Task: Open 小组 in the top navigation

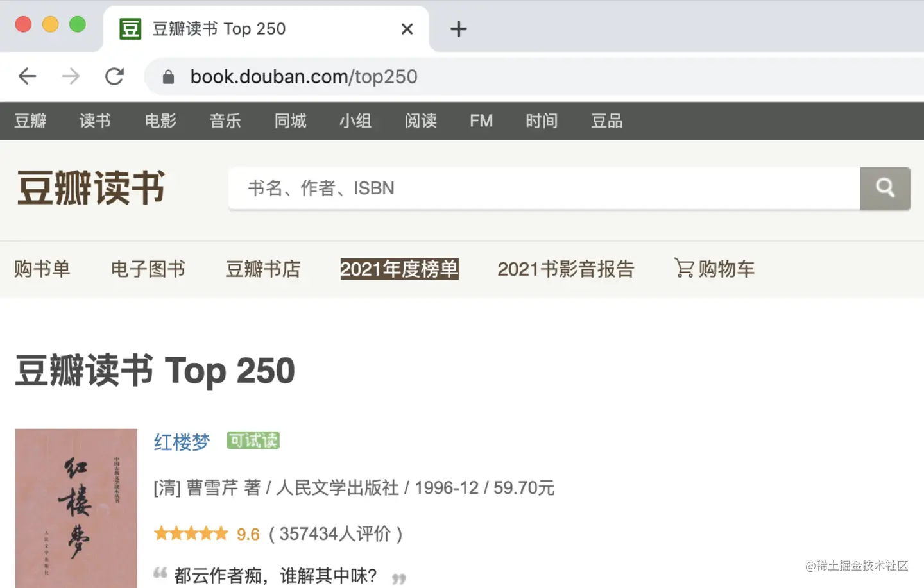Action: (x=355, y=121)
